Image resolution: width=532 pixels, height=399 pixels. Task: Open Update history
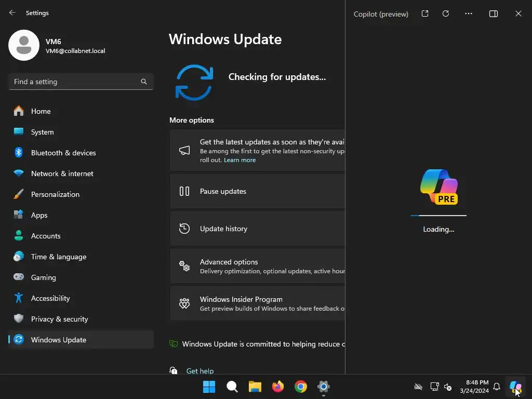point(258,229)
